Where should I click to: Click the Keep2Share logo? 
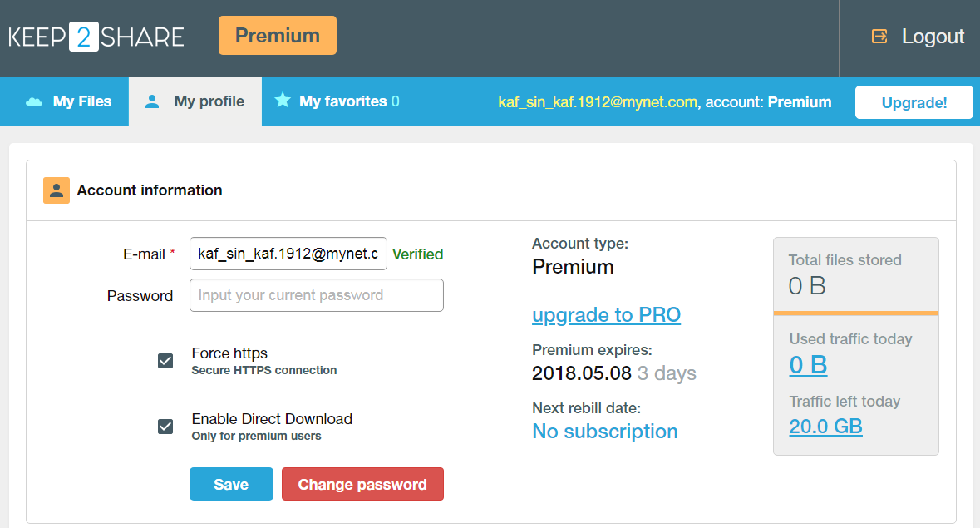[x=96, y=37]
